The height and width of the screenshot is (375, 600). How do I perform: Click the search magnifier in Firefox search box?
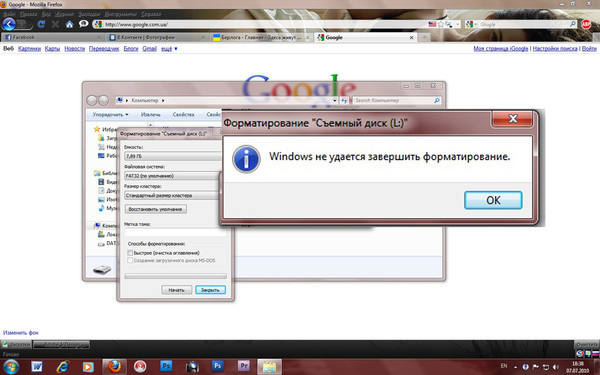pyautogui.click(x=572, y=24)
